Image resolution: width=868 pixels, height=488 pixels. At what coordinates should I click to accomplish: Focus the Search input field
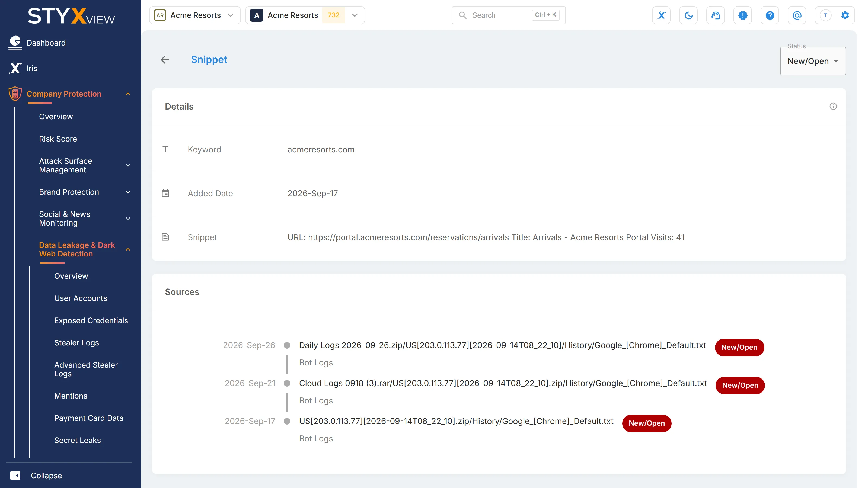(509, 15)
